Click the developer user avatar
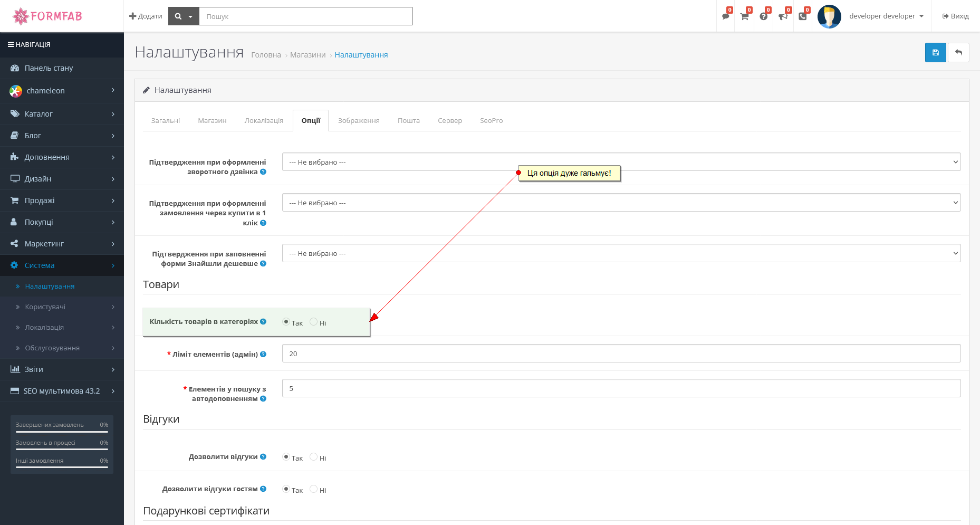 click(x=829, y=16)
